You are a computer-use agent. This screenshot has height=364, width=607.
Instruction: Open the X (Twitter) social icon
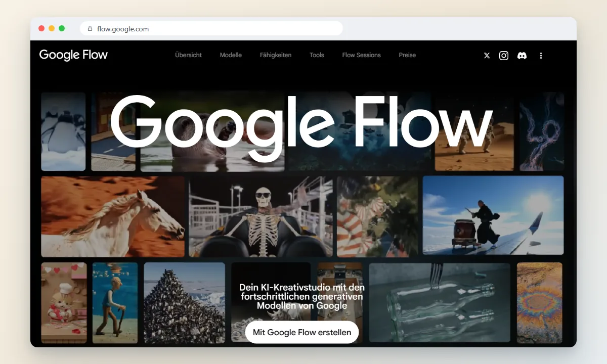pos(487,56)
